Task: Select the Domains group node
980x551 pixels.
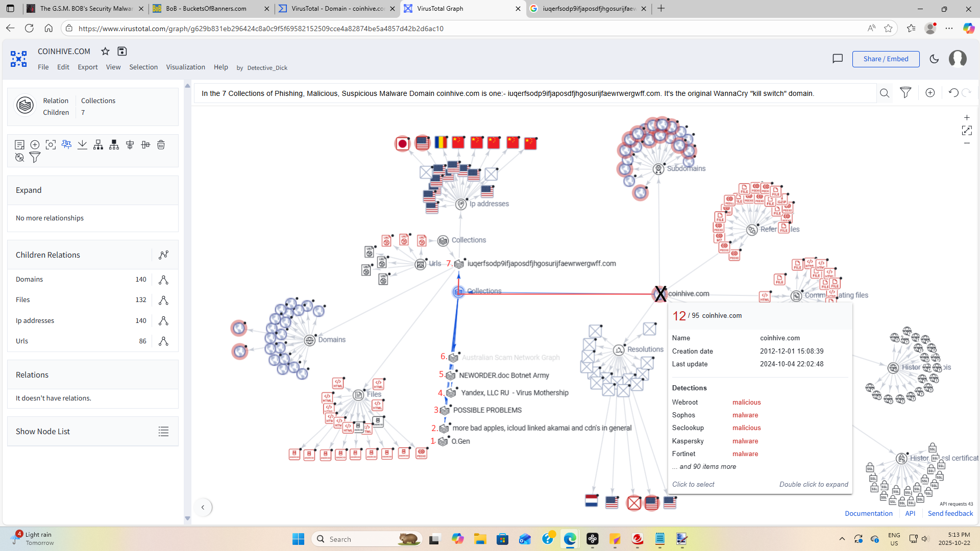Action: click(x=309, y=340)
